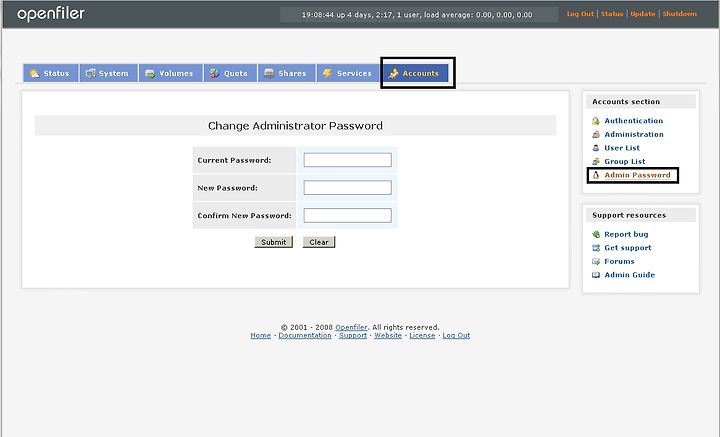Screen dimensions: 720x437
Task: Open Administration in Accounts section
Action: click(x=634, y=134)
